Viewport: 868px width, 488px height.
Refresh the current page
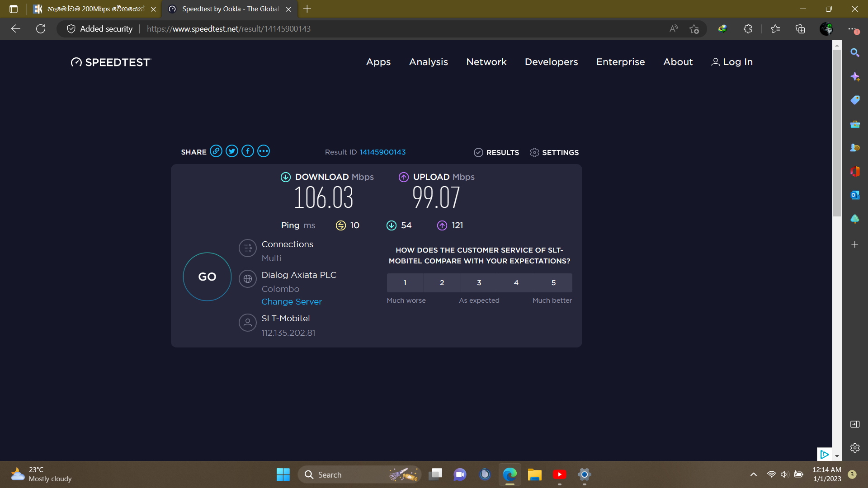click(41, 29)
